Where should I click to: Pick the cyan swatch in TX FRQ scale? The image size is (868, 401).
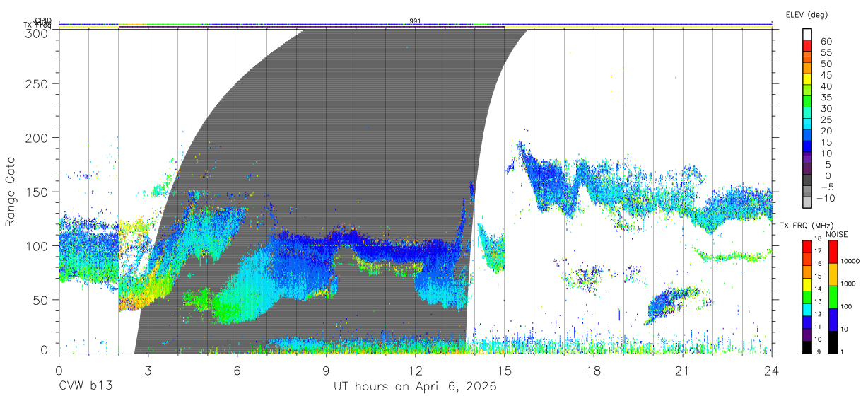pos(808,309)
